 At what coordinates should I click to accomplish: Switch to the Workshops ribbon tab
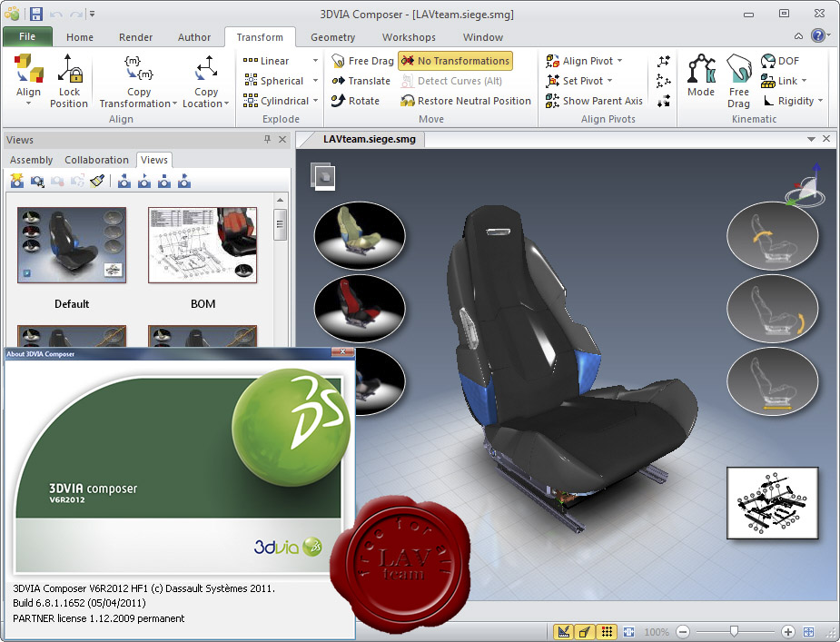409,37
